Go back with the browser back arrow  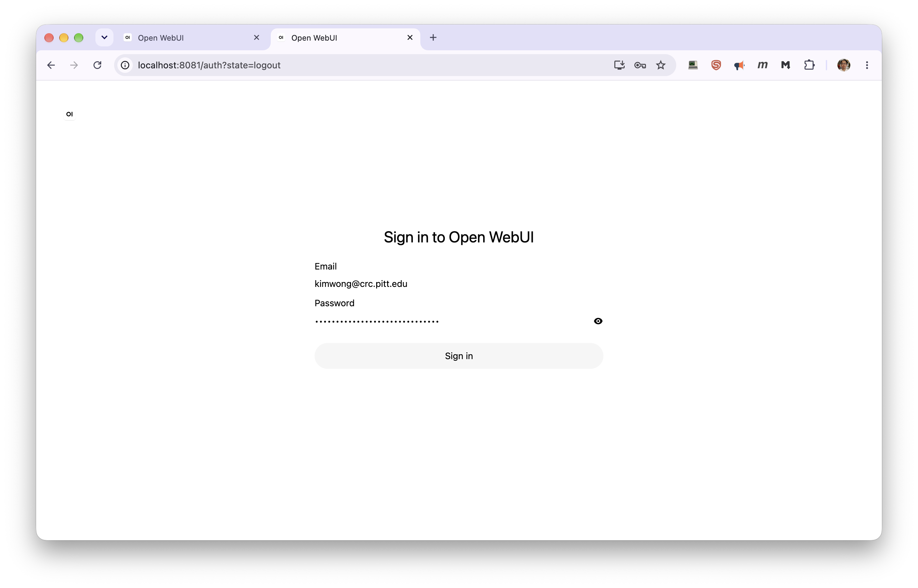(51, 65)
